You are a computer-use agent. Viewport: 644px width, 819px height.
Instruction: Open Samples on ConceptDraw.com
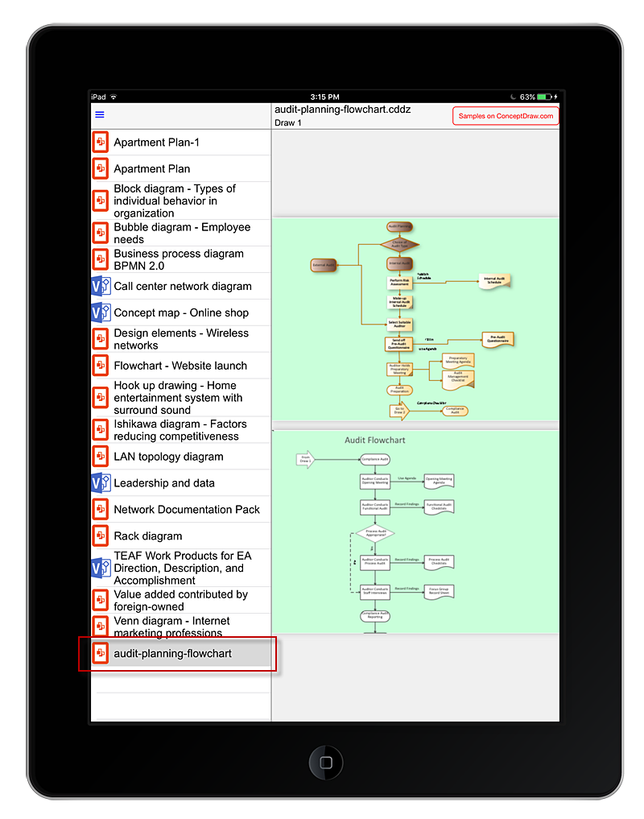[505, 115]
